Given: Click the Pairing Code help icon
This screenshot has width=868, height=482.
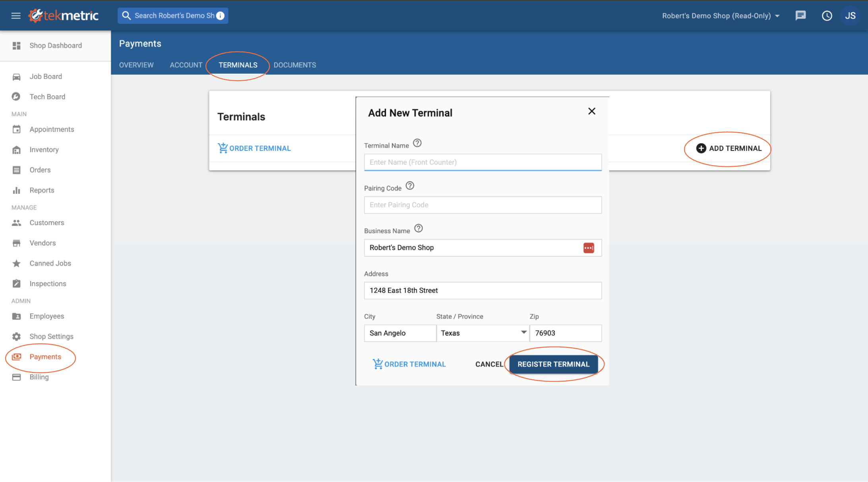Looking at the screenshot, I should coord(410,185).
